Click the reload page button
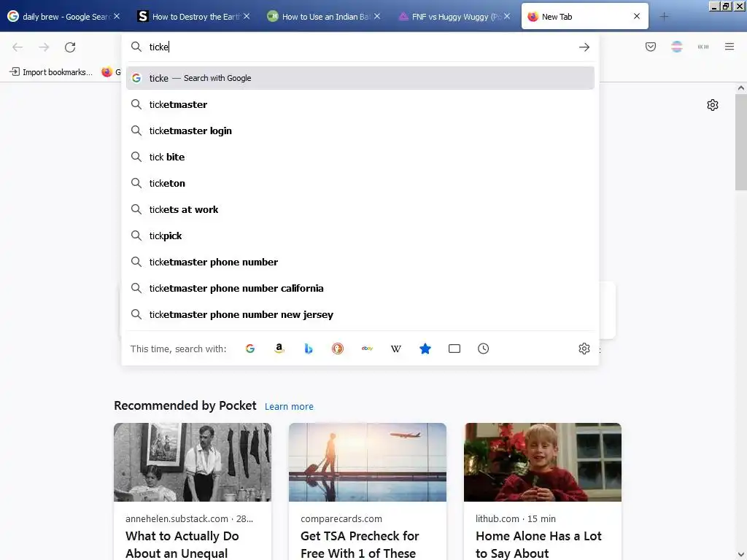747x560 pixels. pyautogui.click(x=70, y=47)
